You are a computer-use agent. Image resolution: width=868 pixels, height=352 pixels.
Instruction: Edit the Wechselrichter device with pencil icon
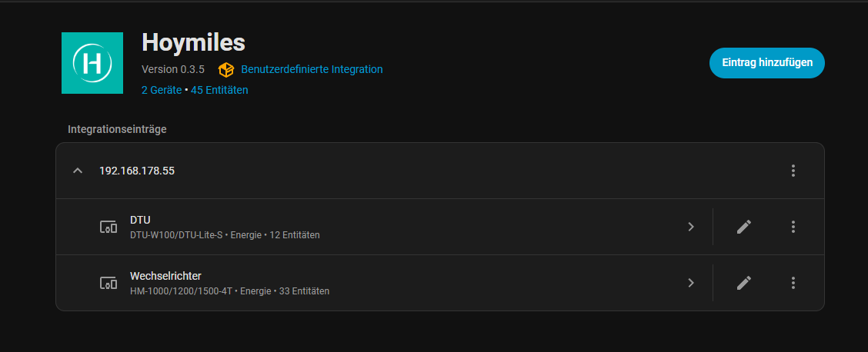coord(743,283)
